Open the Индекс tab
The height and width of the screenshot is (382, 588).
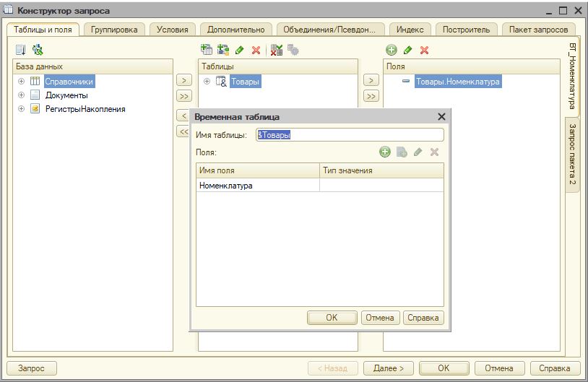tap(410, 30)
